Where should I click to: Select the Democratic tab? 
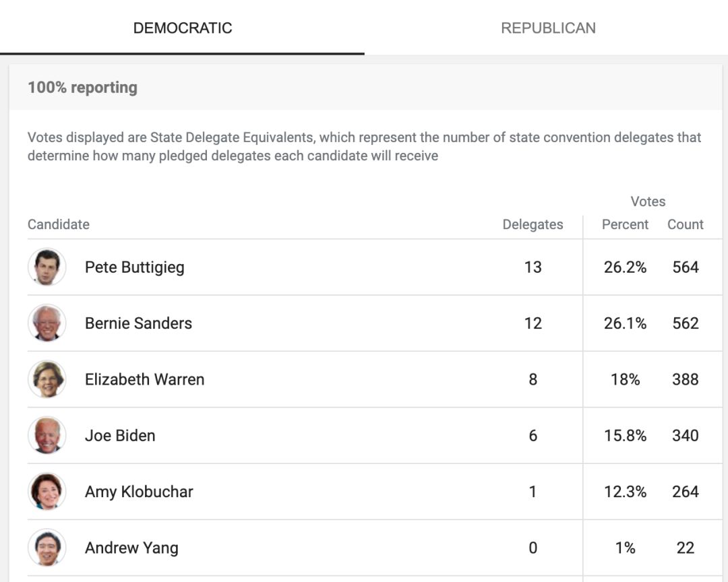point(182,28)
